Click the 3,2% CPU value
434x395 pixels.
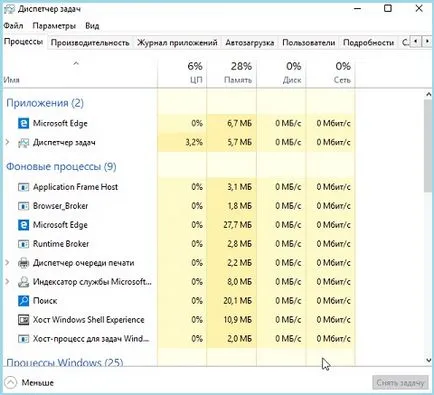point(194,142)
